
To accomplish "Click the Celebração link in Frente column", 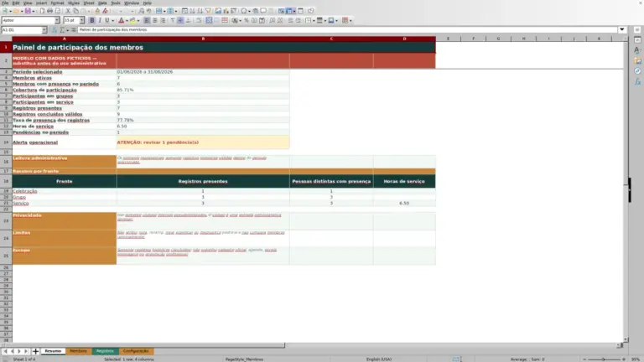I will pyautogui.click(x=24, y=191).
